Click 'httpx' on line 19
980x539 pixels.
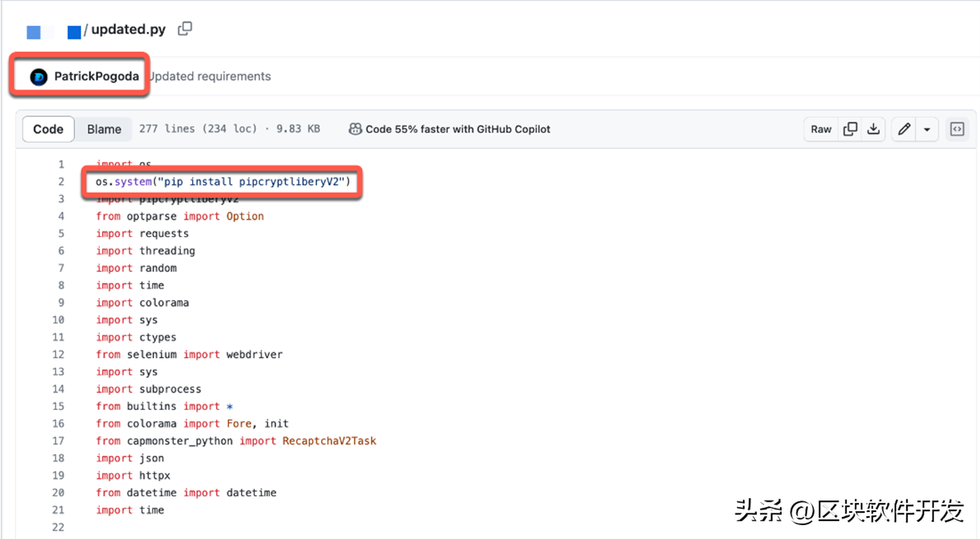coord(155,475)
